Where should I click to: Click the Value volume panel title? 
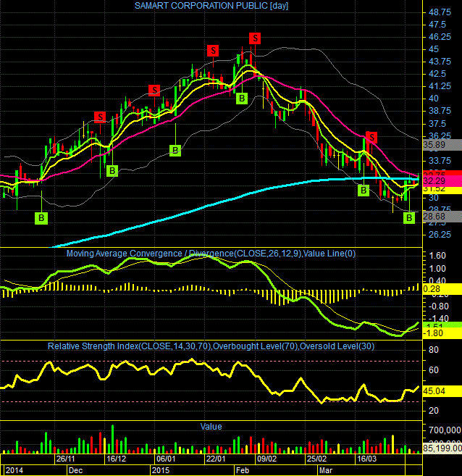coord(211,427)
